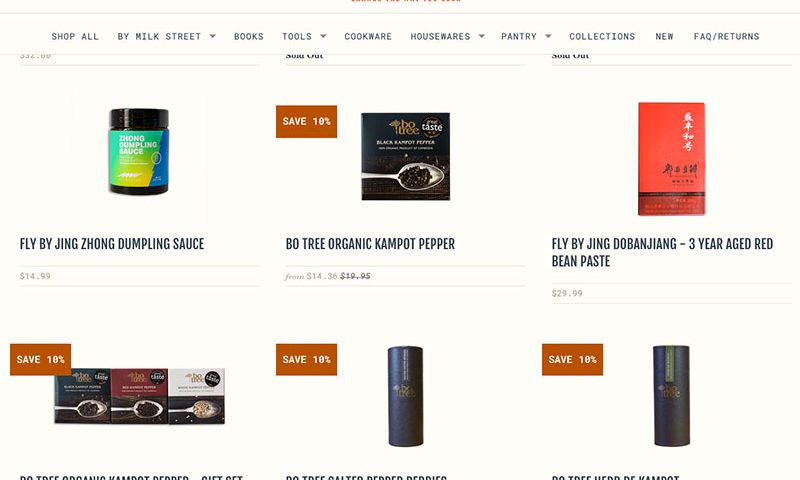800x480 pixels.
Task: Expand the Housewares menu arrow
Action: click(482, 36)
